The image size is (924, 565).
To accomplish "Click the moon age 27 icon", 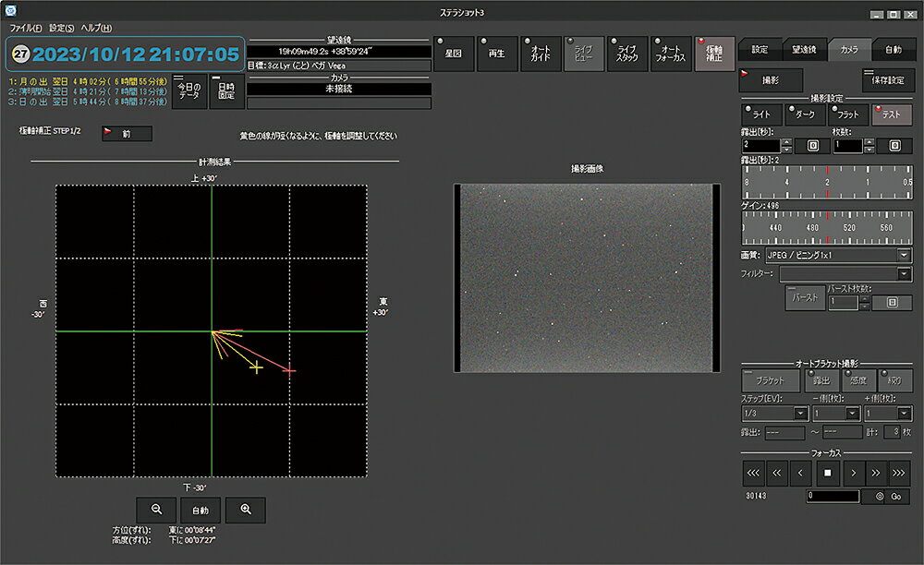I will tap(20, 54).
